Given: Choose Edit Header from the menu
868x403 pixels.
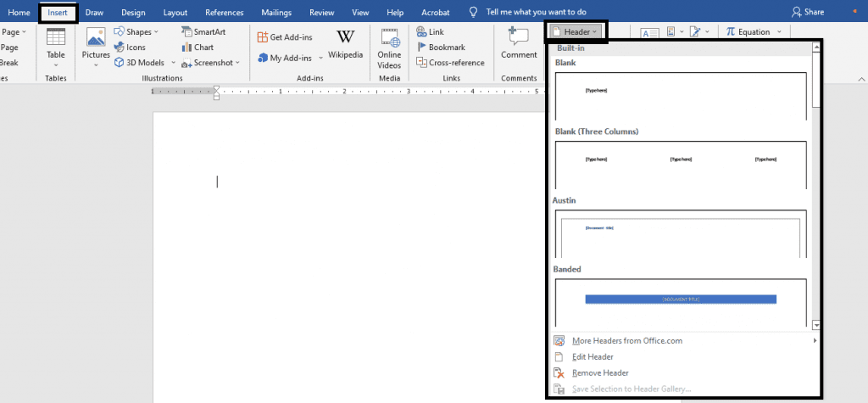Looking at the screenshot, I should point(593,357).
